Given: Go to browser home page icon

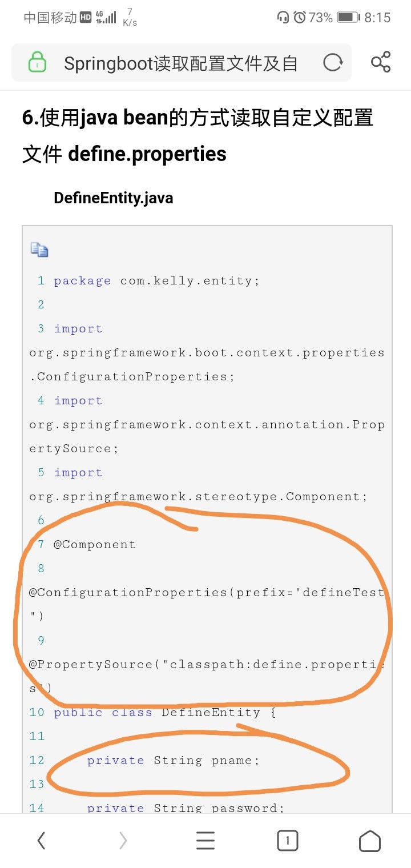Looking at the screenshot, I should click(x=370, y=841).
